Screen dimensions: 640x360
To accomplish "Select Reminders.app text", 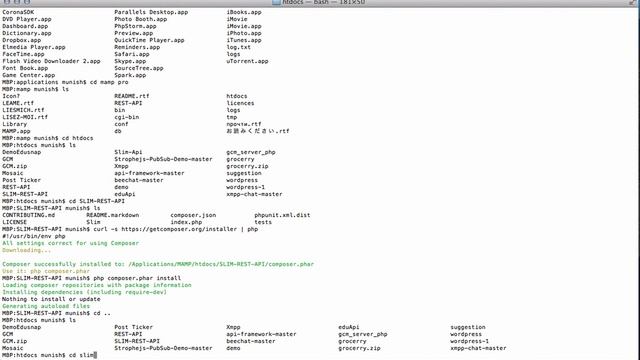I will tap(137, 47).
